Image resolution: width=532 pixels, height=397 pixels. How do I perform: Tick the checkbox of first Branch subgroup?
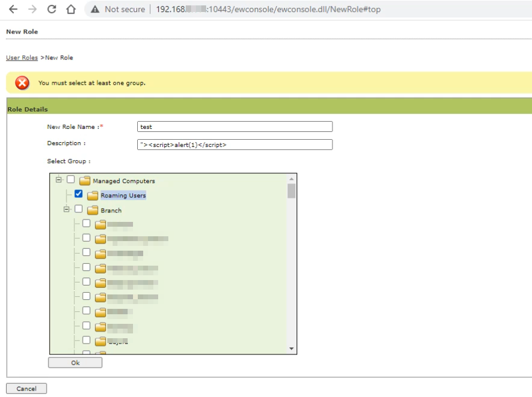point(86,223)
